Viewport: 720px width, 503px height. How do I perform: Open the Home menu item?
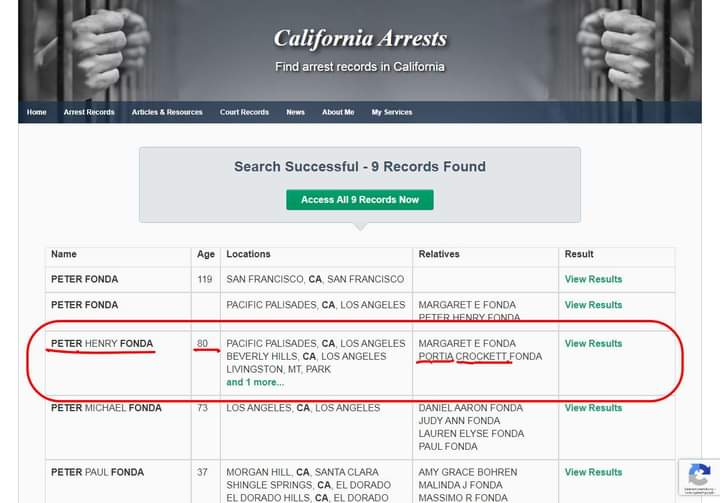(37, 112)
